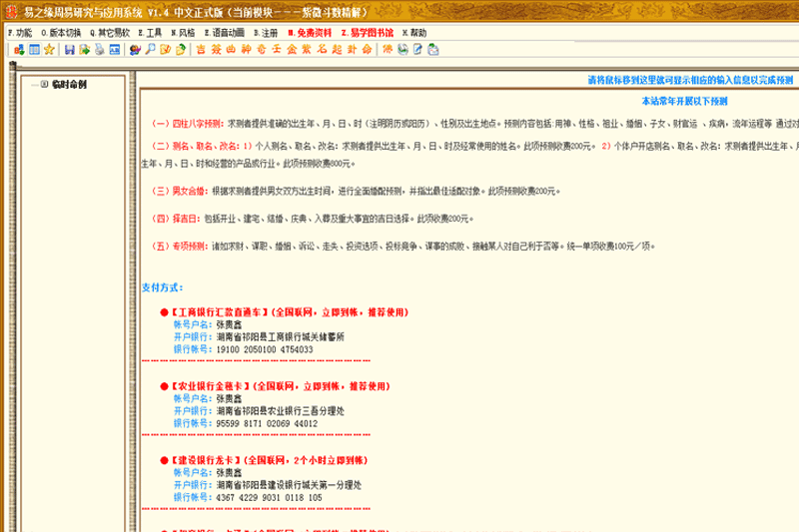Select the 佛 module icon
The image size is (799, 532).
pyautogui.click(x=388, y=49)
